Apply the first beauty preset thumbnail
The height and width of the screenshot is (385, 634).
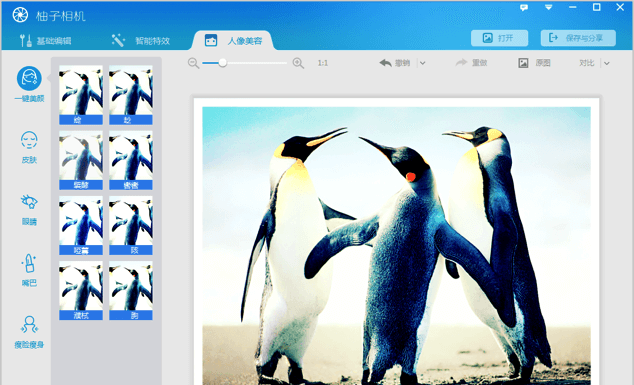[81, 95]
